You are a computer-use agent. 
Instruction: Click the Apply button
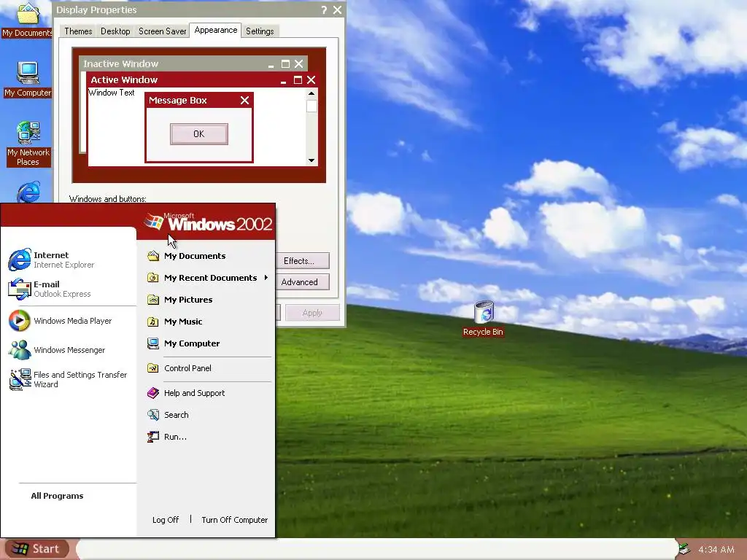312,313
